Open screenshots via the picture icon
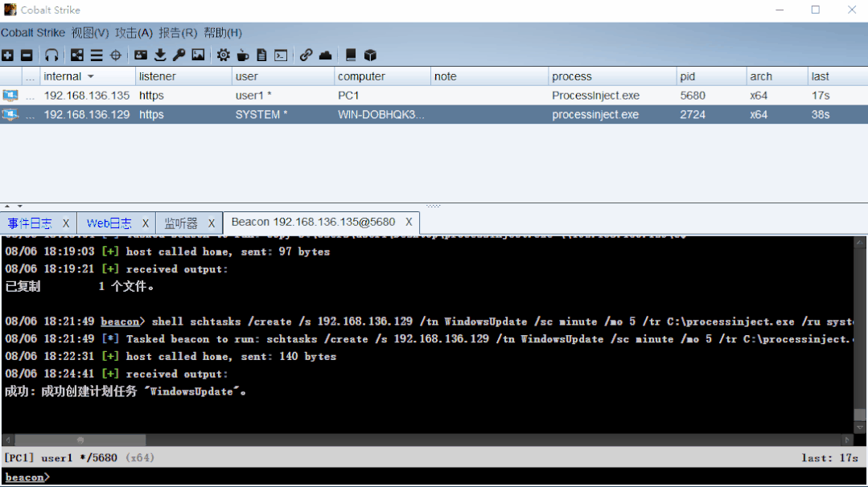The image size is (868, 487). 198,55
